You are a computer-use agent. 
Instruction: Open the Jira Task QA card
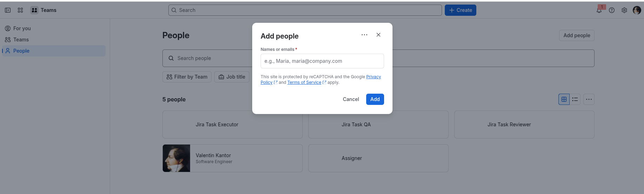click(378, 125)
